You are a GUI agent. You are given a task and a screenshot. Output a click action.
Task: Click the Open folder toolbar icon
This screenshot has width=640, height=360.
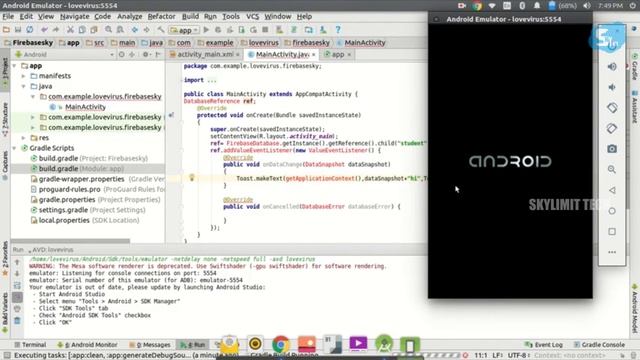pos(6,29)
